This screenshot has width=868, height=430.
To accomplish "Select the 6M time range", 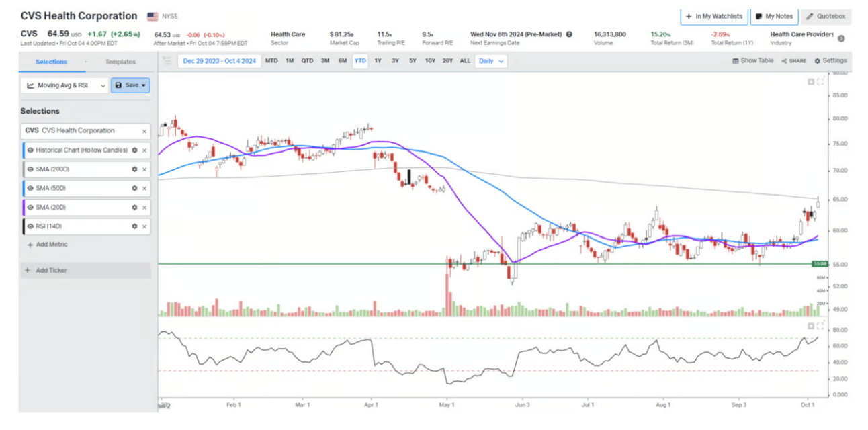I will [x=343, y=61].
